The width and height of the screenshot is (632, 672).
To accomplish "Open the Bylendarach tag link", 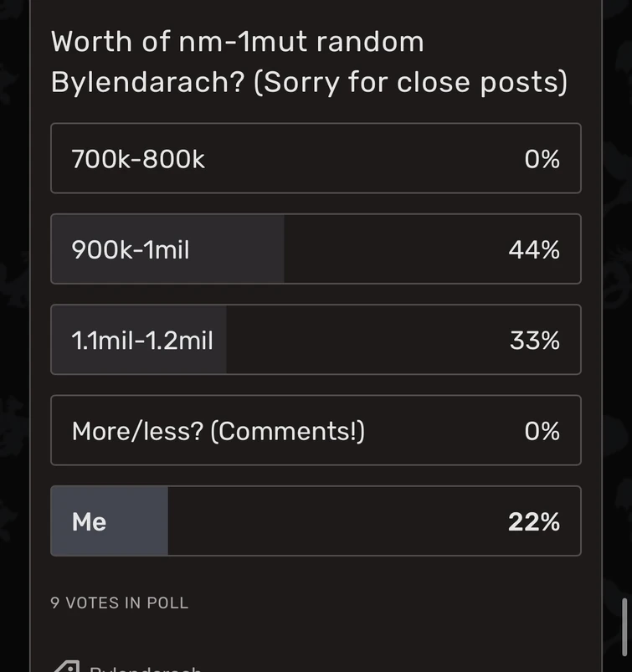I will [146, 668].
